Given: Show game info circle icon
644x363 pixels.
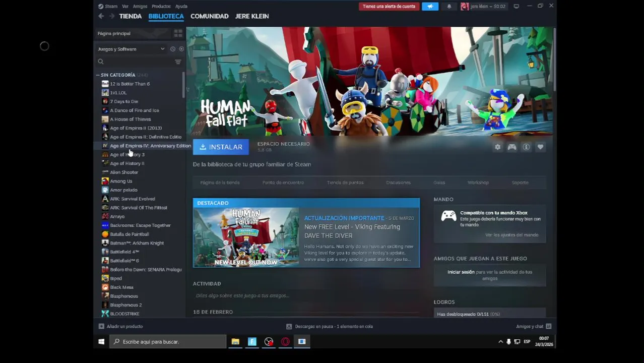Looking at the screenshot, I should 526,147.
